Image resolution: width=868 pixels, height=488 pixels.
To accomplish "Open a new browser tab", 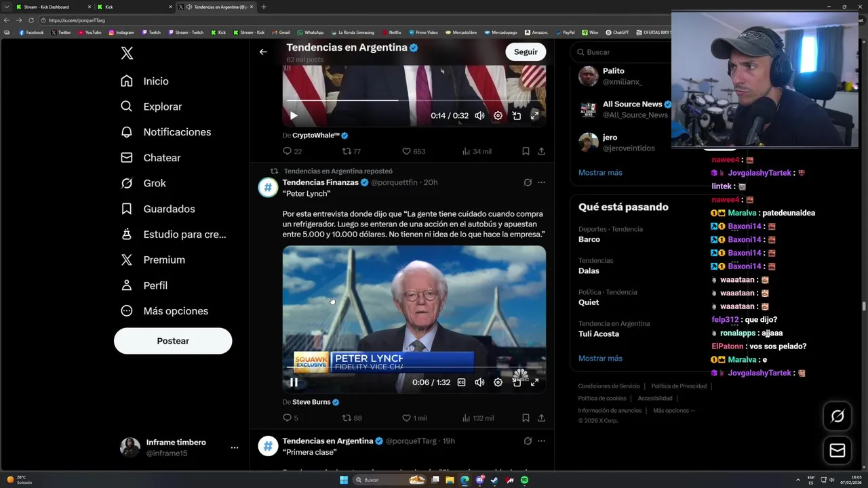I will click(x=264, y=7).
